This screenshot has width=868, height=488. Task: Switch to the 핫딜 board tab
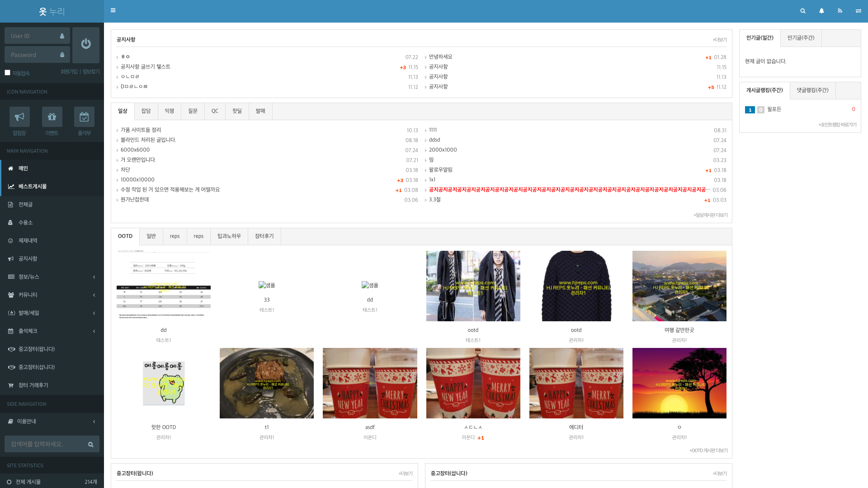coord(237,111)
